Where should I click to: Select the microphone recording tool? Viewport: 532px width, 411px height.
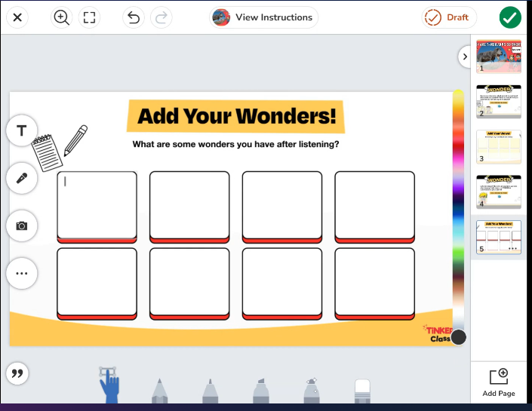click(x=22, y=178)
